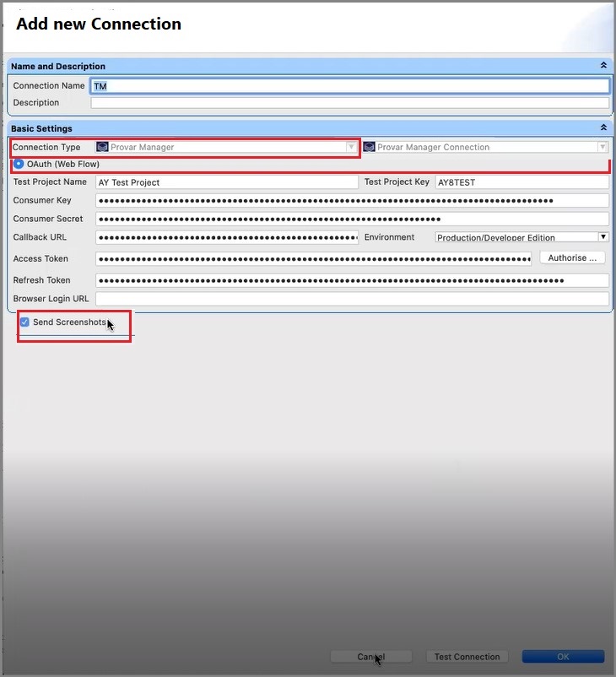
Task: Select the OAuth (Web Flow) radio button
Action: (x=19, y=164)
